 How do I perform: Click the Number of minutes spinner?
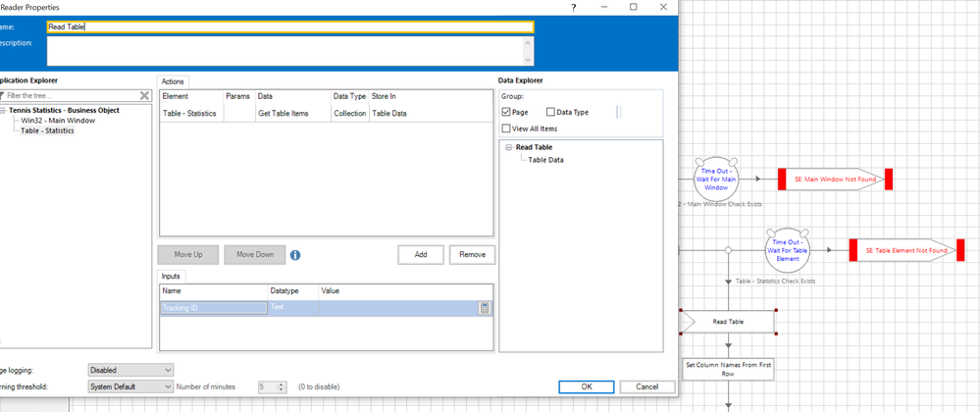pos(282,386)
